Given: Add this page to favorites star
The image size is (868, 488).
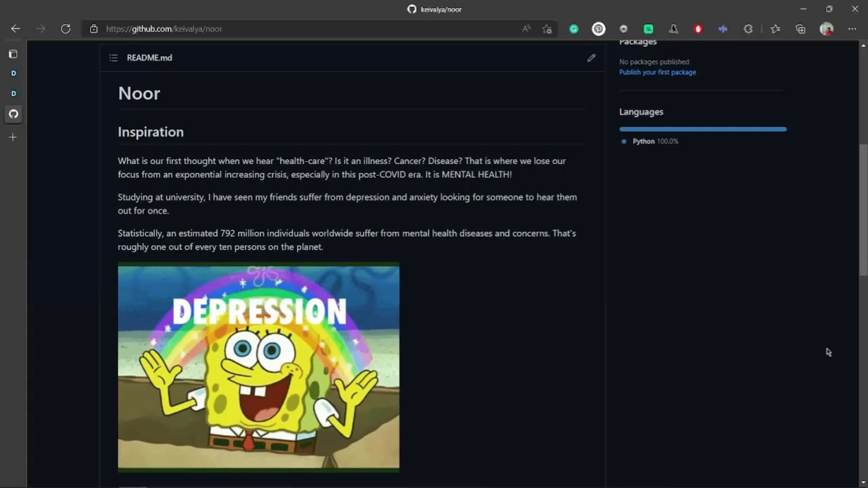Looking at the screenshot, I should pos(547,29).
